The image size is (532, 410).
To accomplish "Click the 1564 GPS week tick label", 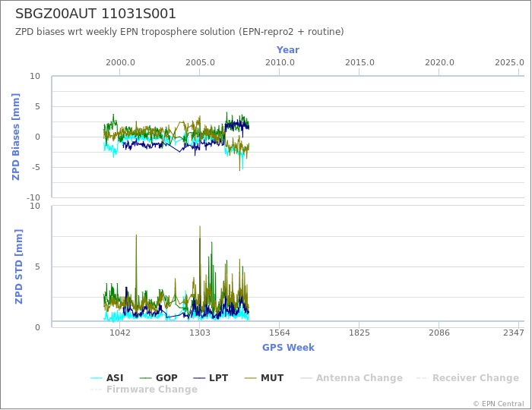I will (x=280, y=333).
